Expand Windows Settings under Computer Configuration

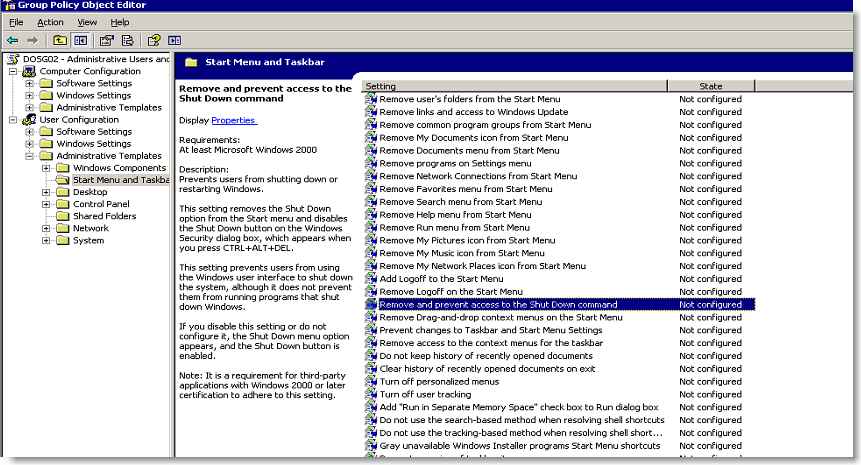(x=30, y=96)
